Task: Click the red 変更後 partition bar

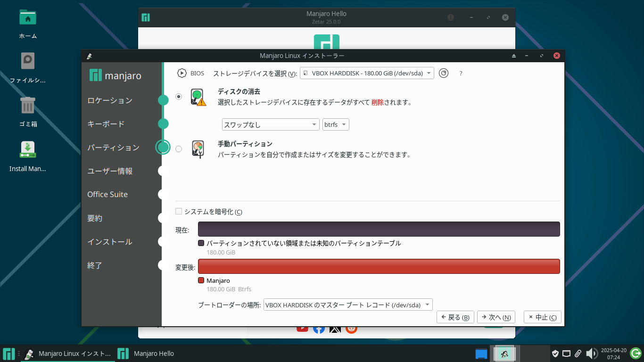Action: pos(379,266)
